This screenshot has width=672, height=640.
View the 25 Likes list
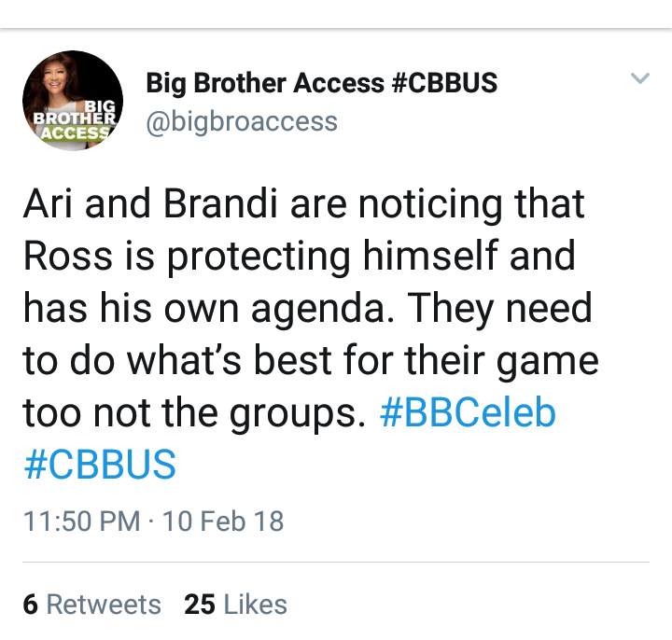click(236, 605)
